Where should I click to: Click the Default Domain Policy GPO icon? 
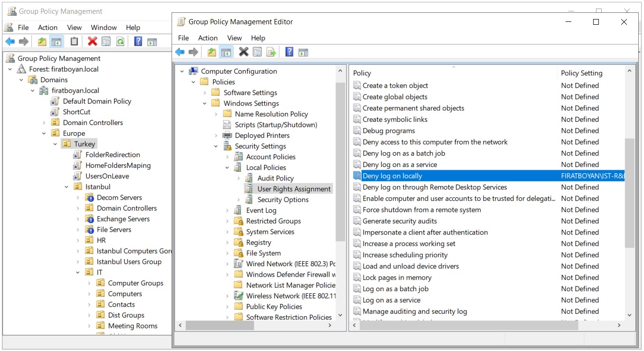[55, 101]
